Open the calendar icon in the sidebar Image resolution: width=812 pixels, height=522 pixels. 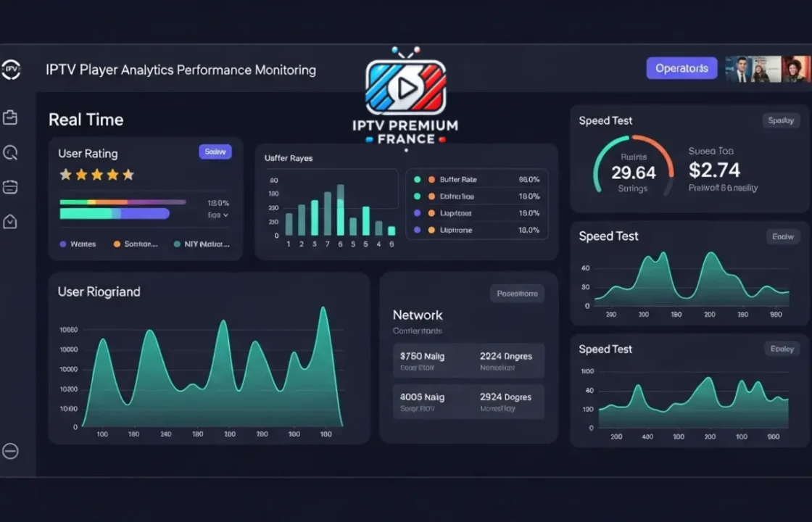(10, 187)
